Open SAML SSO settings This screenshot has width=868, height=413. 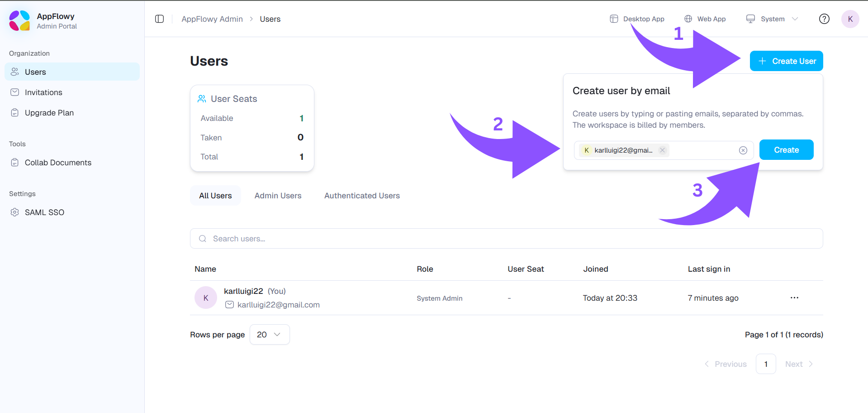[44, 212]
